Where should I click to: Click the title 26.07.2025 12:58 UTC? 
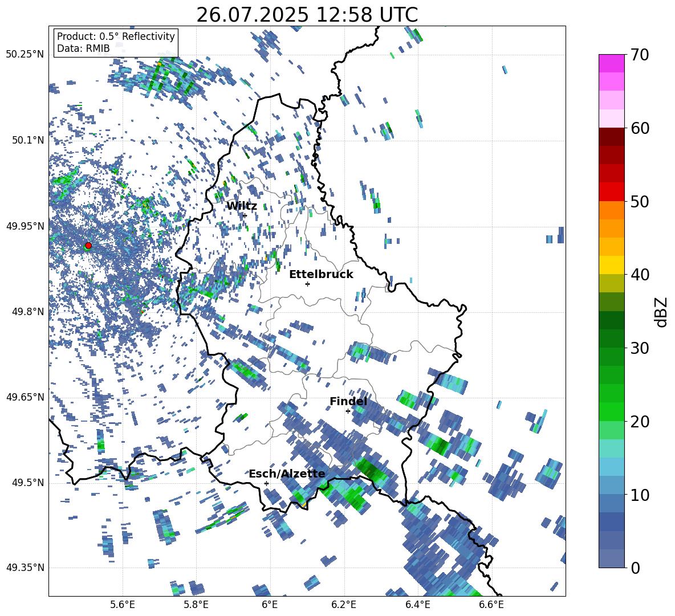coord(307,15)
